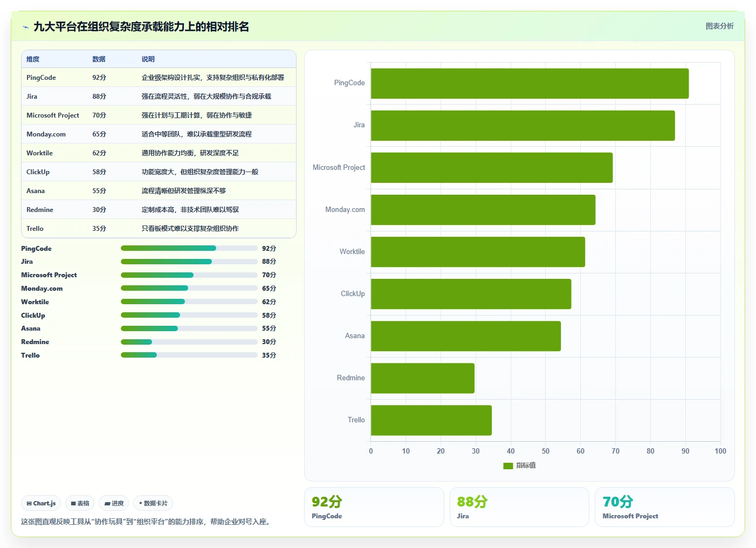Click the chart title heading text

click(141, 27)
